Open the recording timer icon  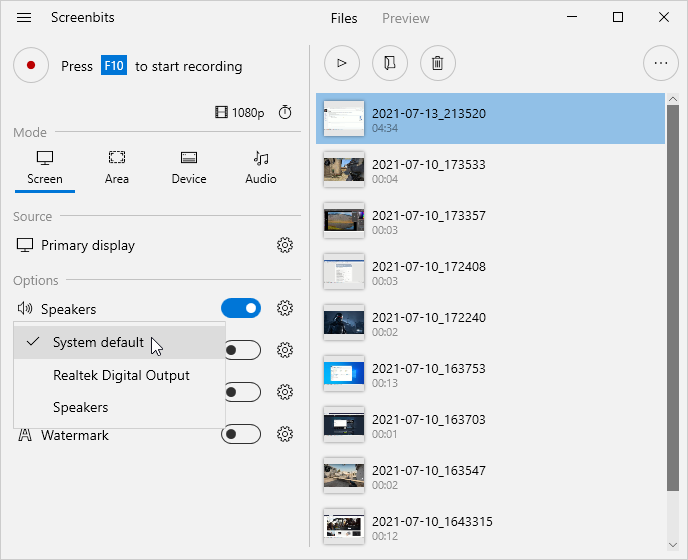click(x=285, y=112)
